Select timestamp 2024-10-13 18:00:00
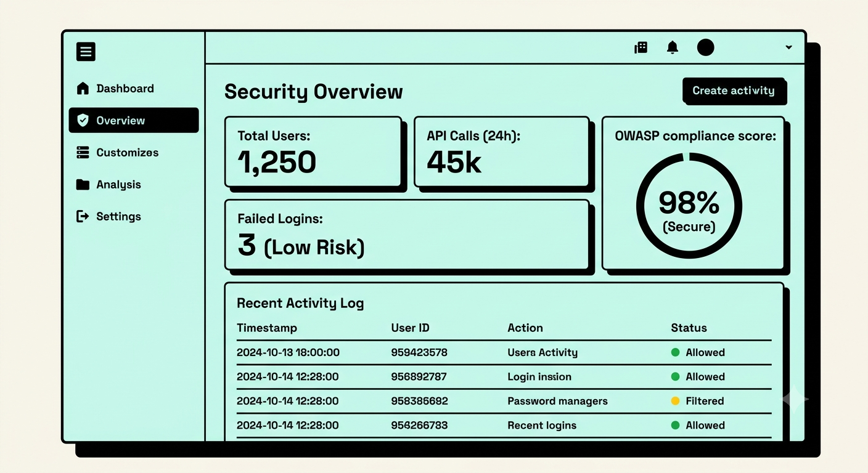The height and width of the screenshot is (473, 868). pyautogui.click(x=288, y=352)
